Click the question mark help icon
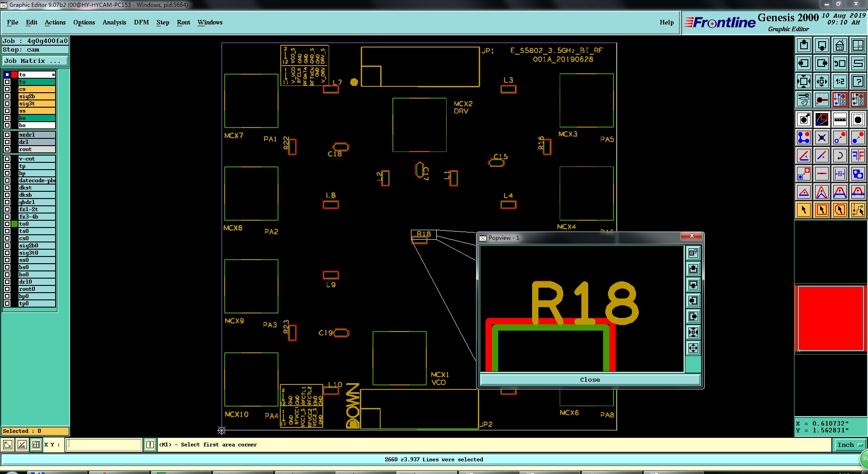868x474 pixels. pos(858,81)
